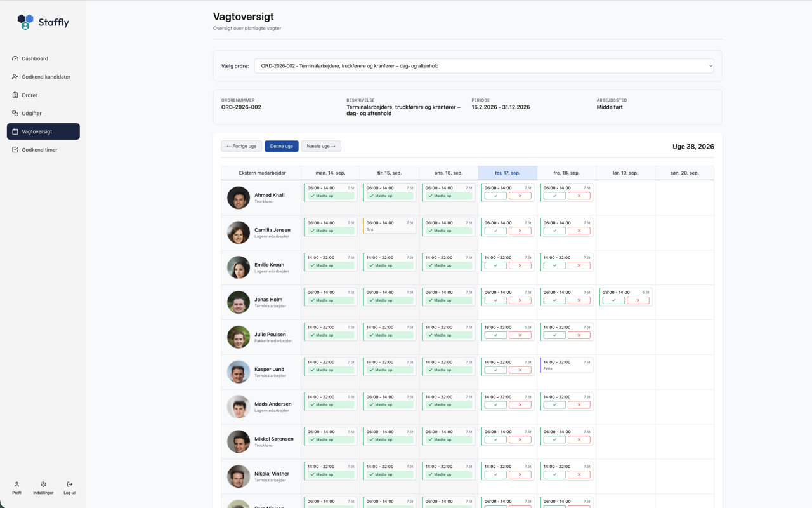Image resolution: width=812 pixels, height=508 pixels.
Task: Select the man. 14. sep. column header
Action: pos(331,173)
